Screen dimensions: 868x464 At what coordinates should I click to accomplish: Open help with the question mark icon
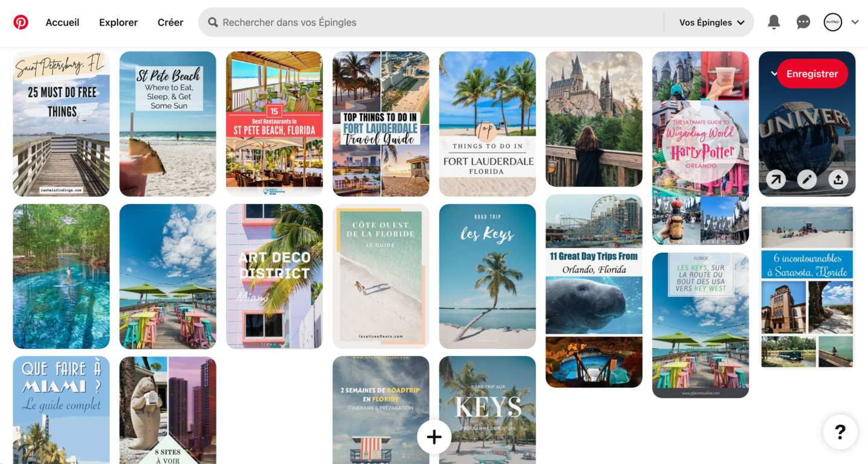(840, 431)
